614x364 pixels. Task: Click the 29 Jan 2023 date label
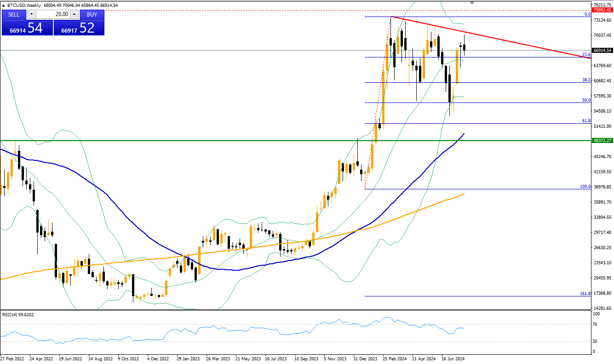click(x=187, y=358)
